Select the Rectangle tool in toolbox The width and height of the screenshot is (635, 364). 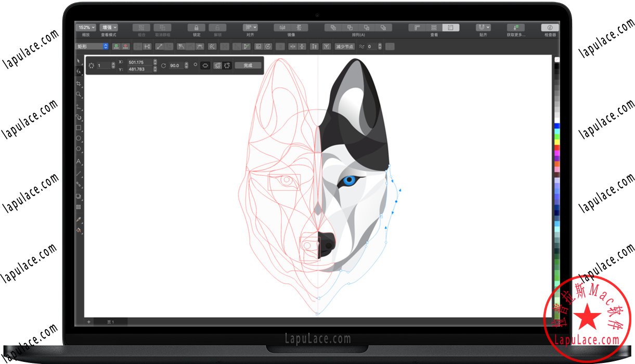[79, 127]
